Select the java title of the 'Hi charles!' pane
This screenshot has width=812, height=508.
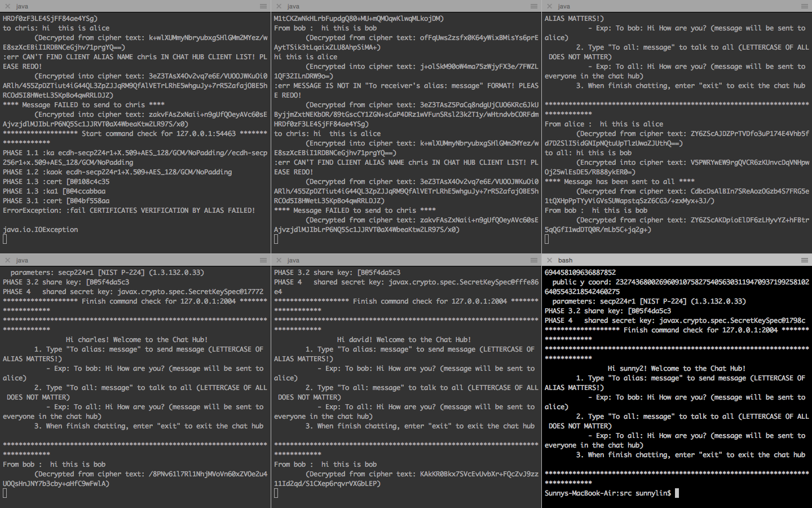tap(22, 260)
